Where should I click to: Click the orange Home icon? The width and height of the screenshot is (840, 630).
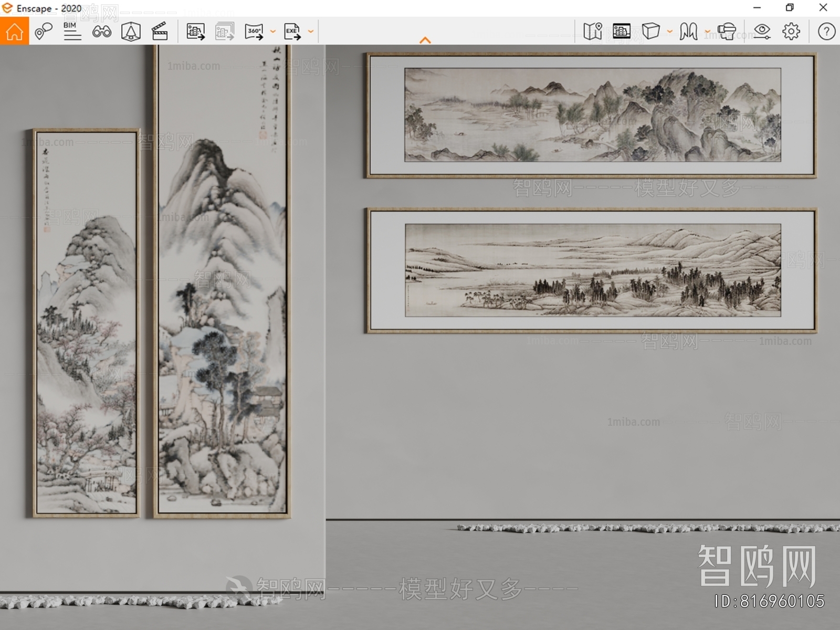[14, 31]
